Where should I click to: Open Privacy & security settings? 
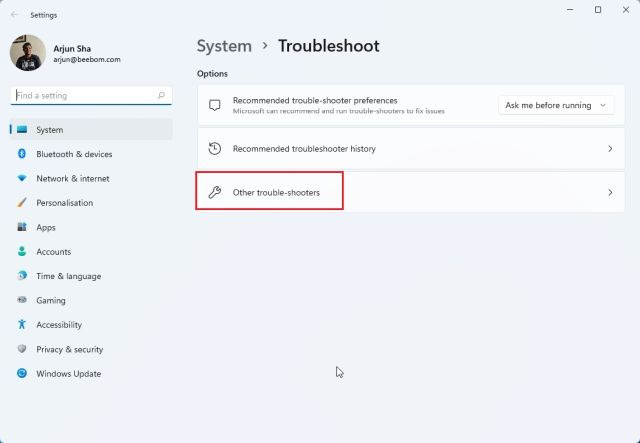[91, 349]
